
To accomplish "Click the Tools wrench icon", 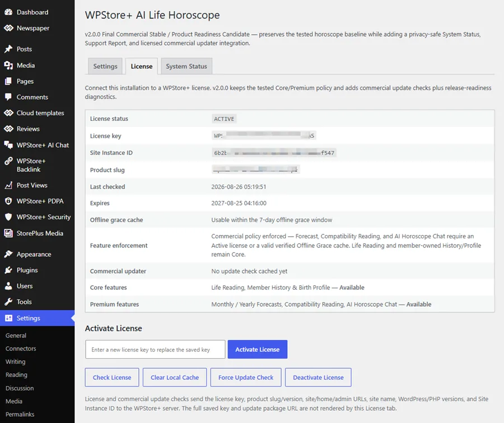I will pyautogui.click(x=8, y=302).
